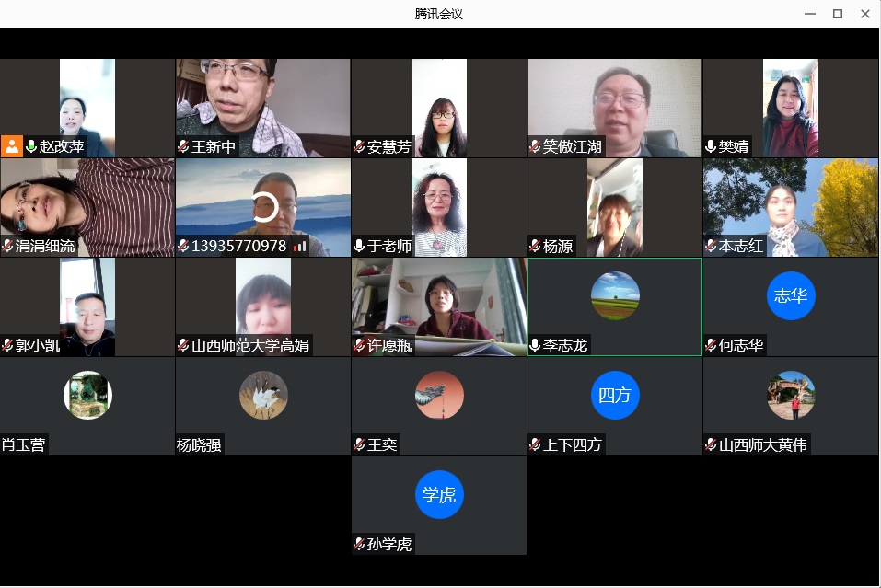Click the orange host badge beside 赵改萍
The width and height of the screenshot is (881, 588).
(11, 146)
